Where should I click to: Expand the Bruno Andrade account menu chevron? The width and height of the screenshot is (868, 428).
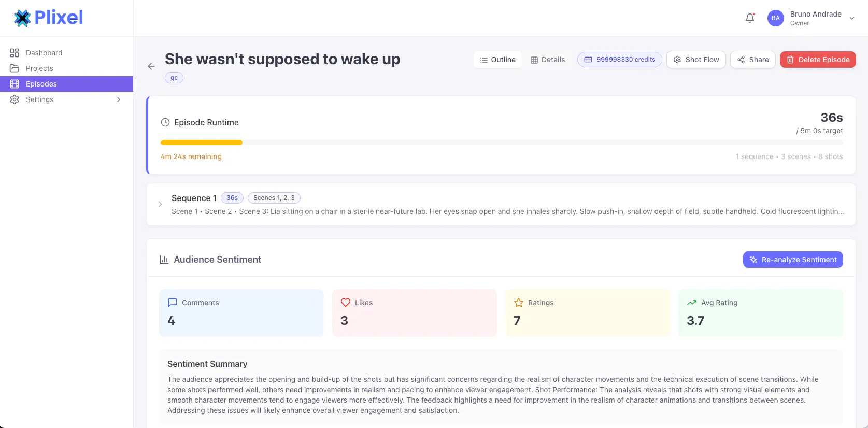tap(852, 18)
